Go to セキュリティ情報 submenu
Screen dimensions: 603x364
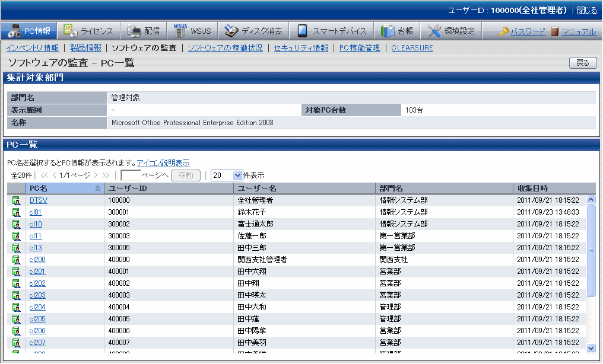click(301, 48)
